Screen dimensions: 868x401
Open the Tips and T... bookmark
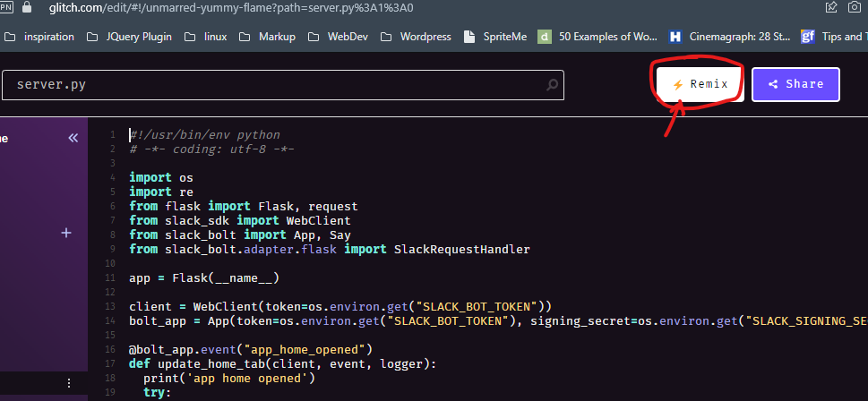click(833, 37)
